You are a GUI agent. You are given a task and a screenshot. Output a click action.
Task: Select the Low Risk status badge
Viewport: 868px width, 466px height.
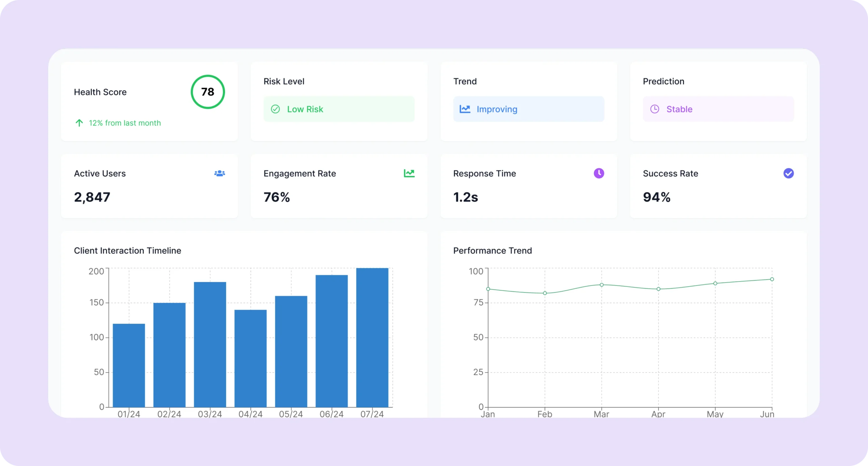click(339, 109)
